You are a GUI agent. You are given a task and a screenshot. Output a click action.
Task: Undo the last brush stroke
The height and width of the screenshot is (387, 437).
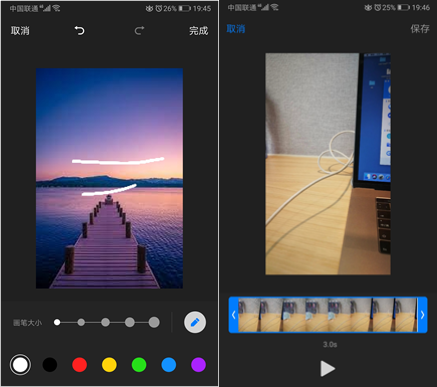point(79,31)
